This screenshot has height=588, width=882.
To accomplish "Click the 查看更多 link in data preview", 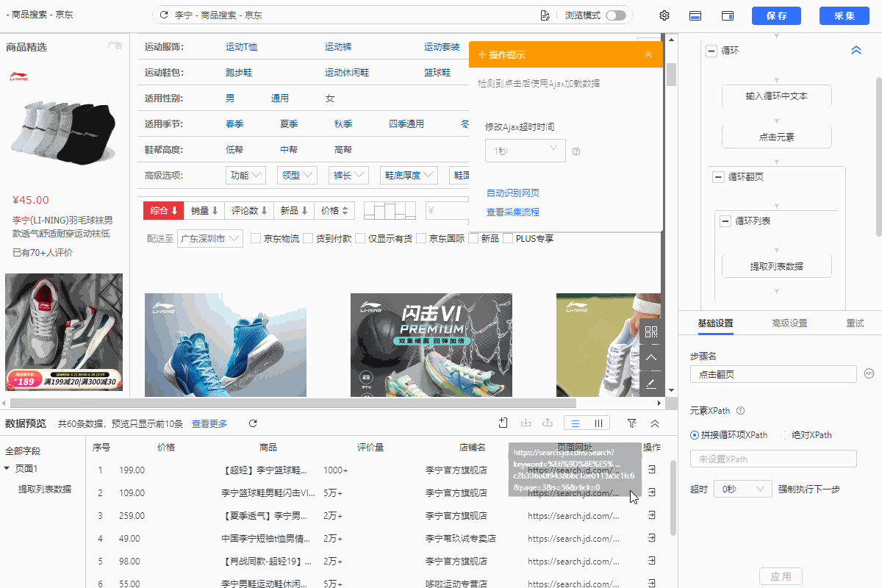I will [x=209, y=424].
